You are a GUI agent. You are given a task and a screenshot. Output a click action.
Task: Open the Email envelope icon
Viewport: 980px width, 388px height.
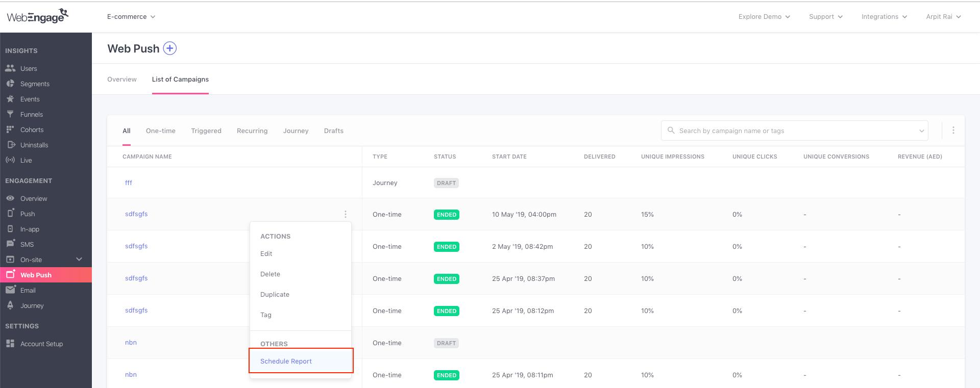pos(10,290)
